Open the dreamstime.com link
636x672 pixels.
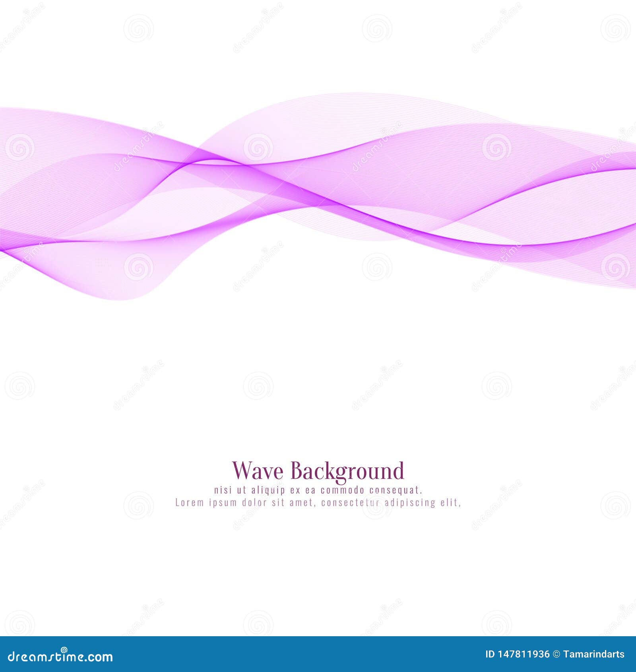tap(60, 658)
